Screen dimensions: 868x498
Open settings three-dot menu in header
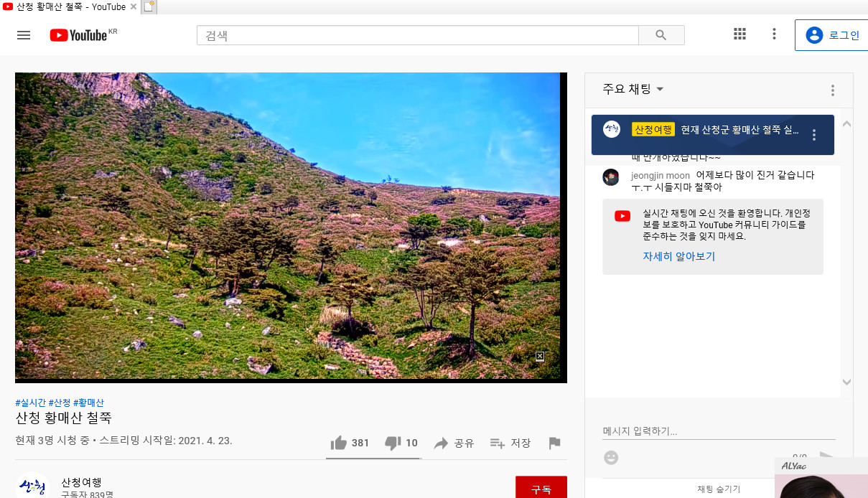[774, 34]
